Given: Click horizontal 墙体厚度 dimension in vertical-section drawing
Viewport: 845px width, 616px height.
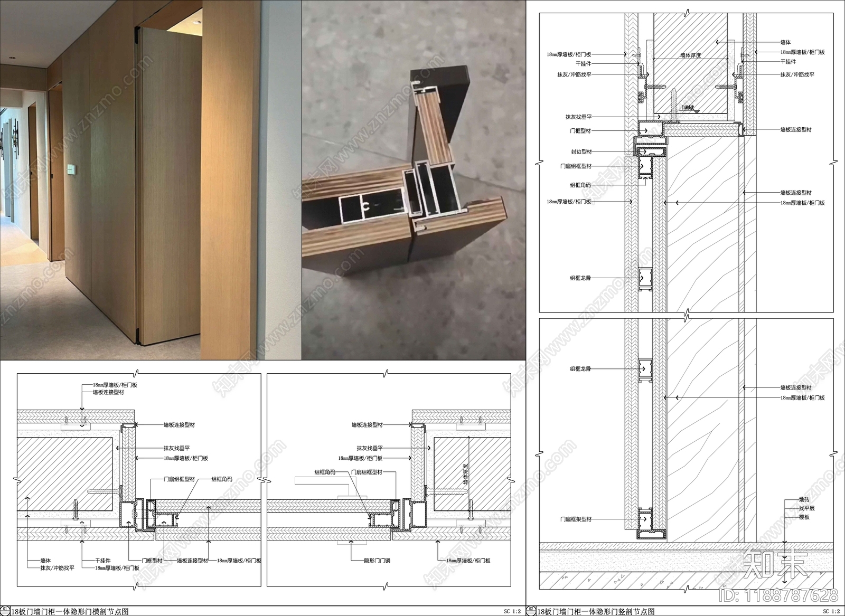Looking at the screenshot, I should pos(691,55).
